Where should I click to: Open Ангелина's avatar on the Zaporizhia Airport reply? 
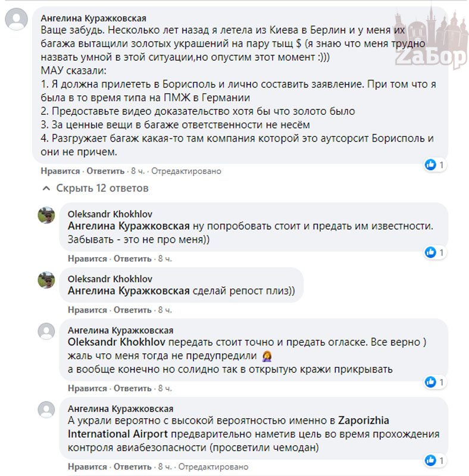click(x=46, y=409)
